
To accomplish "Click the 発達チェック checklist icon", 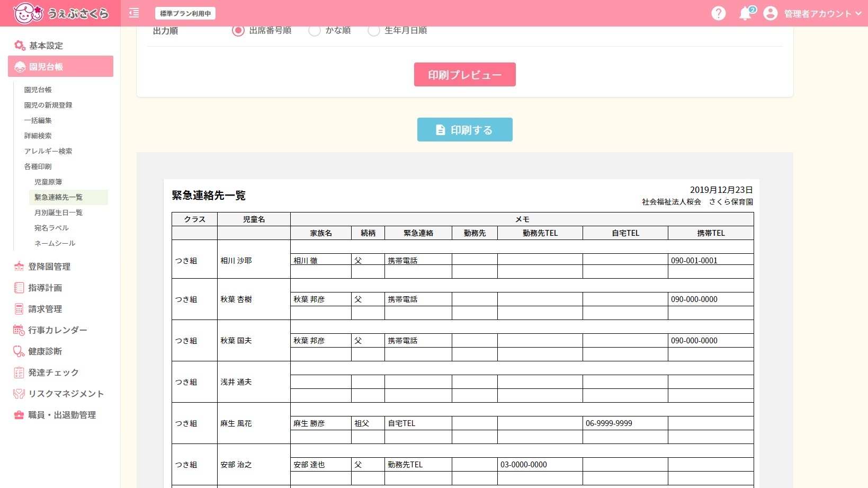I will coord(19,372).
